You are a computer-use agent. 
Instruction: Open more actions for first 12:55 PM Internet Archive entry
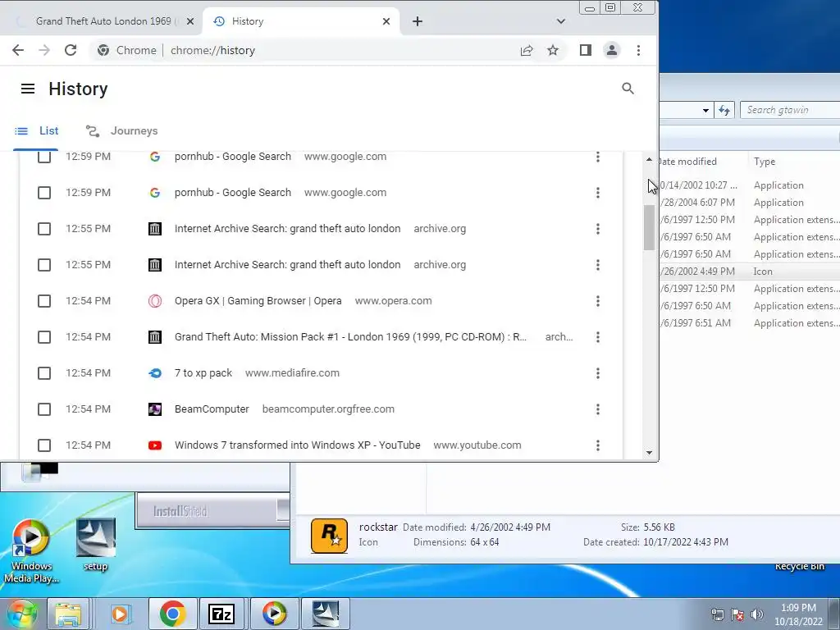coord(598,229)
